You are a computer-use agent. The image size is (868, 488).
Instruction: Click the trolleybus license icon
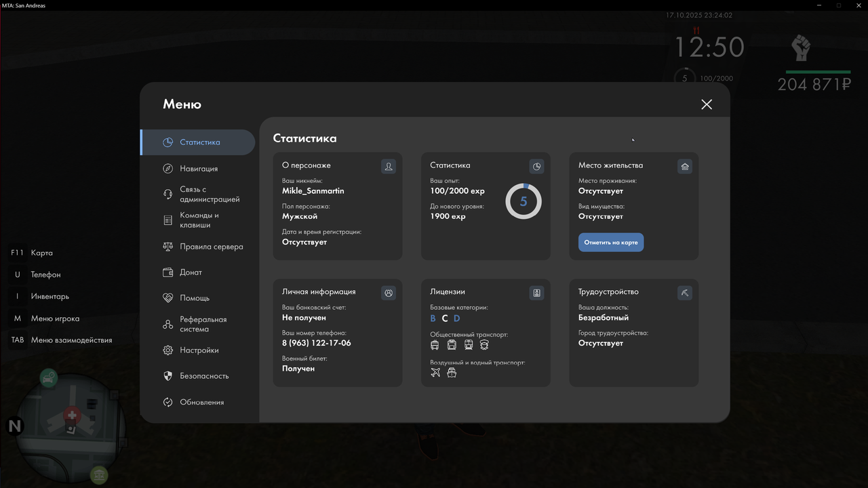435,345
